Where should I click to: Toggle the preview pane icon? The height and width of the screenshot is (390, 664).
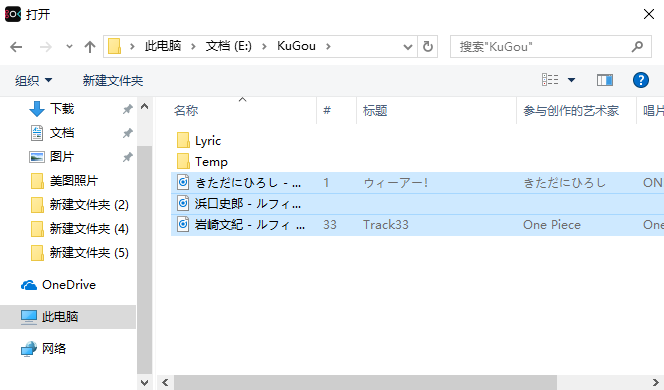[x=605, y=80]
